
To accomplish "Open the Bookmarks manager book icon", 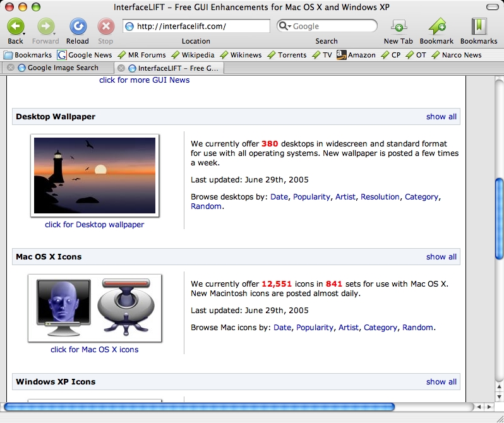I will [479, 27].
